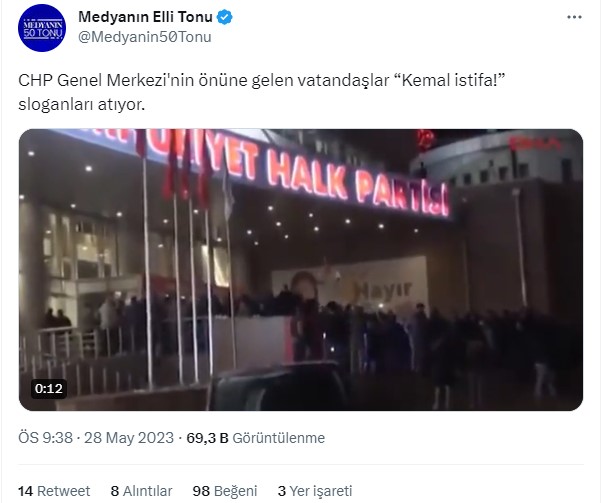Viewport: 603px width, 503px height.
Task: Open the 8 Alıntılar quotes list
Action: pos(142,491)
